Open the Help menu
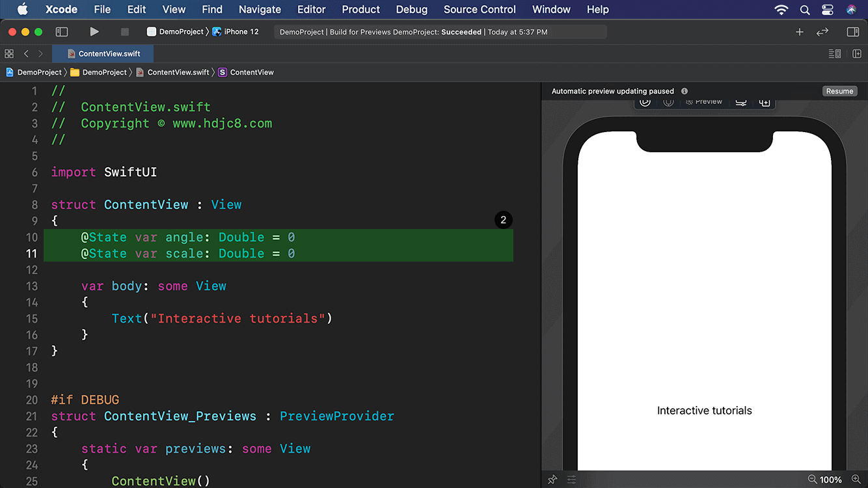This screenshot has height=488, width=868. (598, 9)
